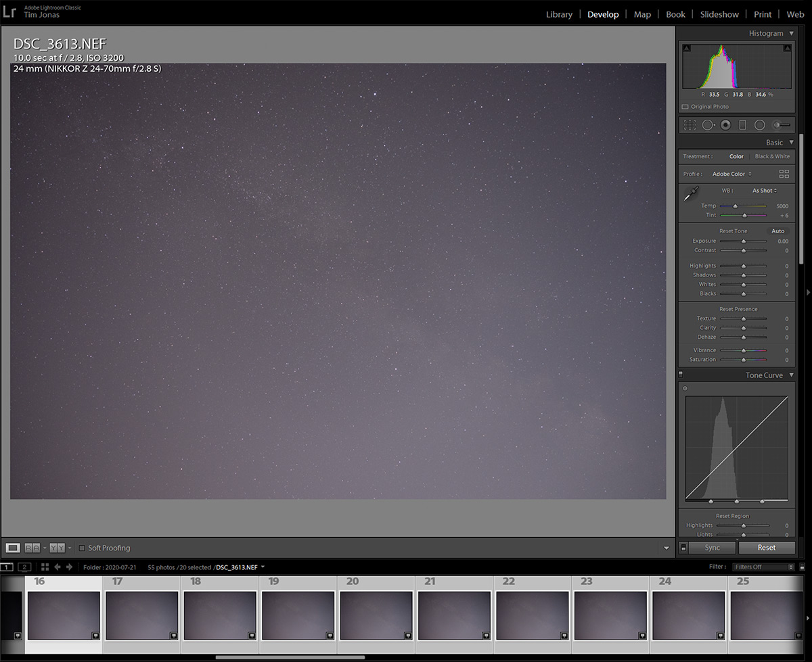This screenshot has width=812, height=662.
Task: Open the Filters Off dropdown
Action: [x=763, y=567]
